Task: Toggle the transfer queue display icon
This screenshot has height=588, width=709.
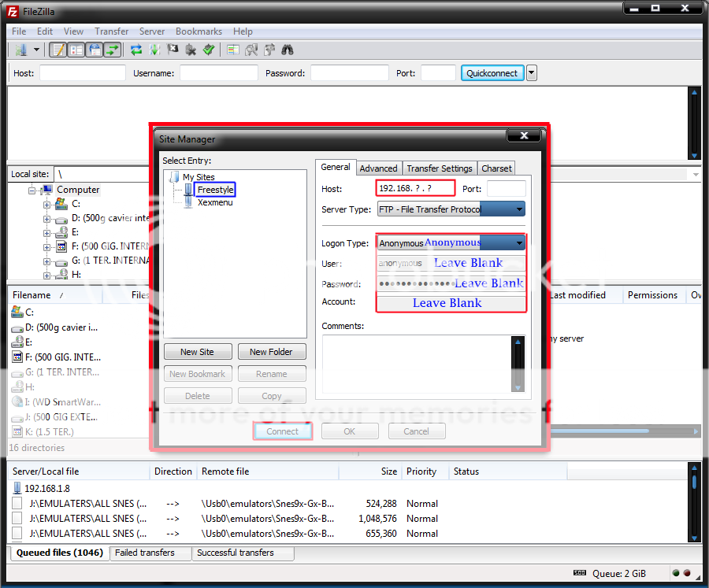Action: coord(113,50)
